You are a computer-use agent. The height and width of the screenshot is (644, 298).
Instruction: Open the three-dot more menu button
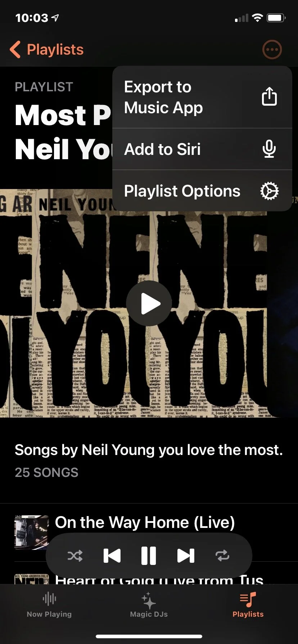point(272,50)
